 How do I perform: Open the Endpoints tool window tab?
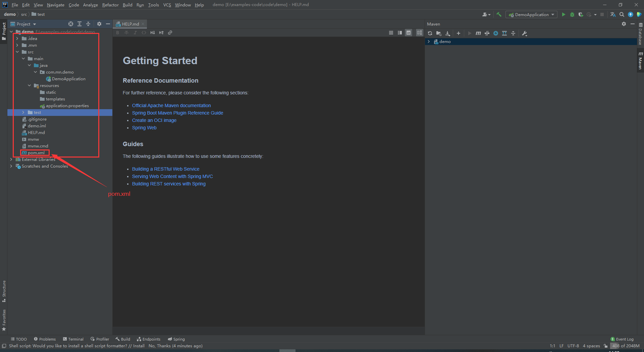click(149, 339)
